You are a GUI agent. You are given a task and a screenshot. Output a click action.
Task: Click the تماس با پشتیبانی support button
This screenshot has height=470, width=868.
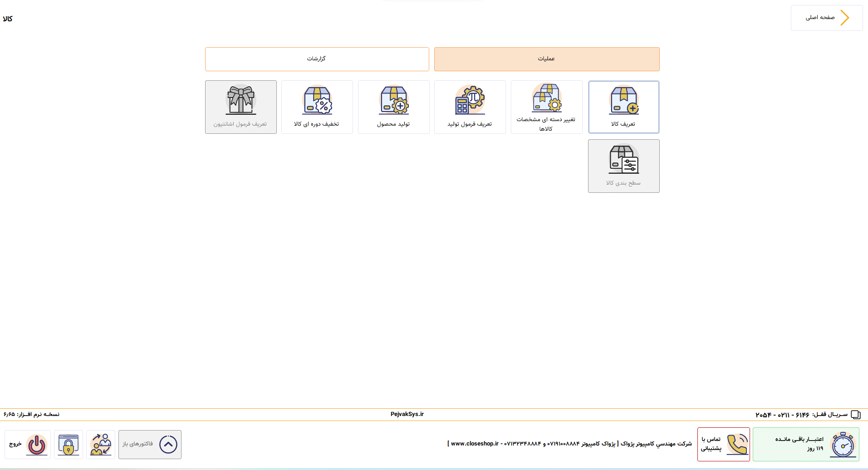[x=724, y=444]
